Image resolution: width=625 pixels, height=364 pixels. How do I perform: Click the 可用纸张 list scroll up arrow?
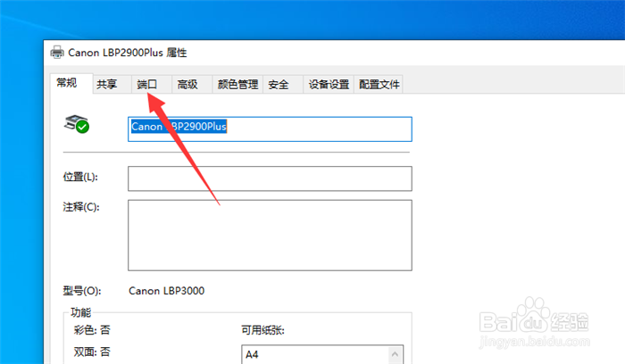click(x=395, y=354)
